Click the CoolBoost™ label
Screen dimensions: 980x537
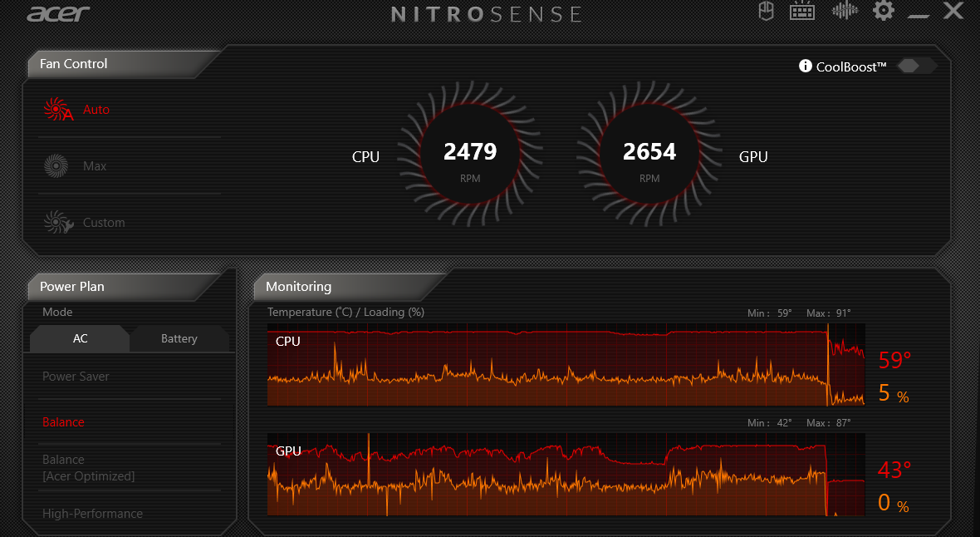[x=851, y=67]
